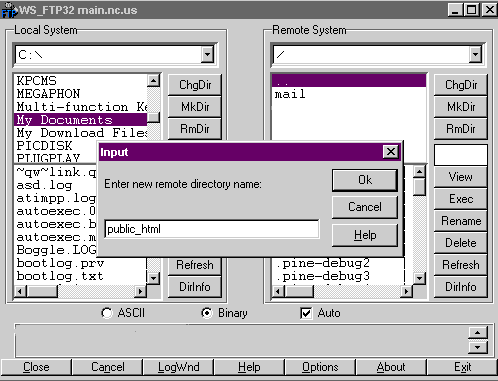498x381 pixels.
Task: Select Boggle.LOG in local files
Action: tap(56, 250)
